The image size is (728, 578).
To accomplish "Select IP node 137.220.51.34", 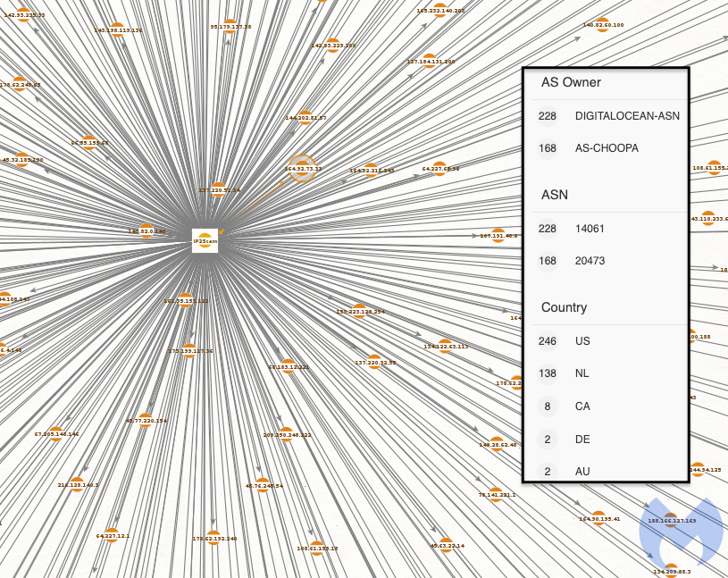I will [x=219, y=190].
